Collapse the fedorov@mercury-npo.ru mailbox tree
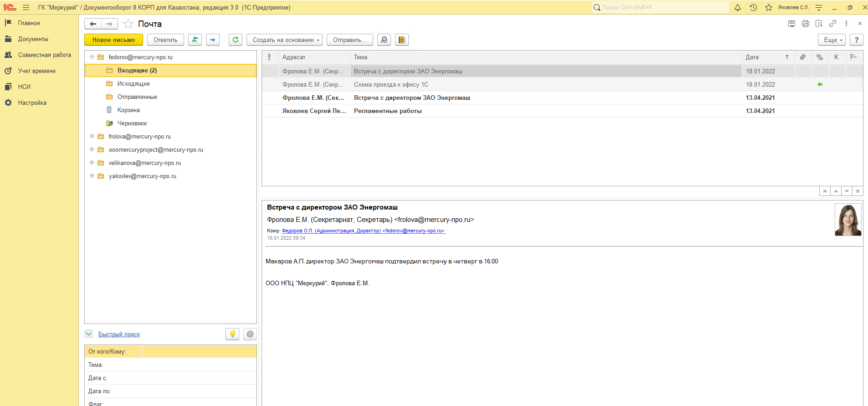 click(x=92, y=57)
